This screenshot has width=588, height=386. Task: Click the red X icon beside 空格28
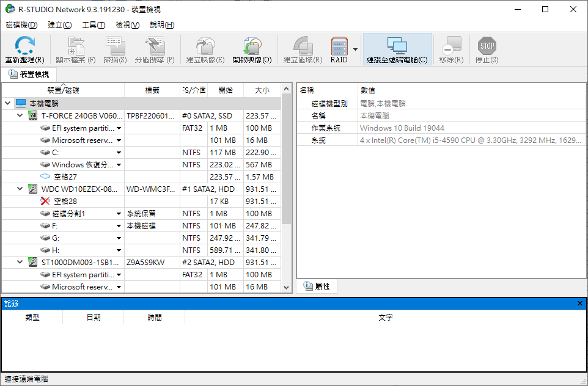click(45, 201)
